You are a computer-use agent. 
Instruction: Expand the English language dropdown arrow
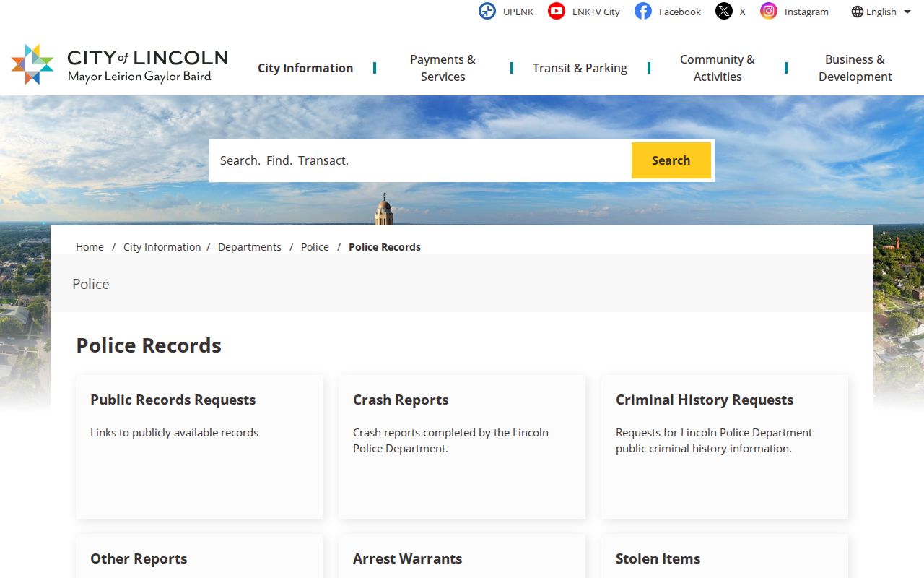(x=907, y=12)
